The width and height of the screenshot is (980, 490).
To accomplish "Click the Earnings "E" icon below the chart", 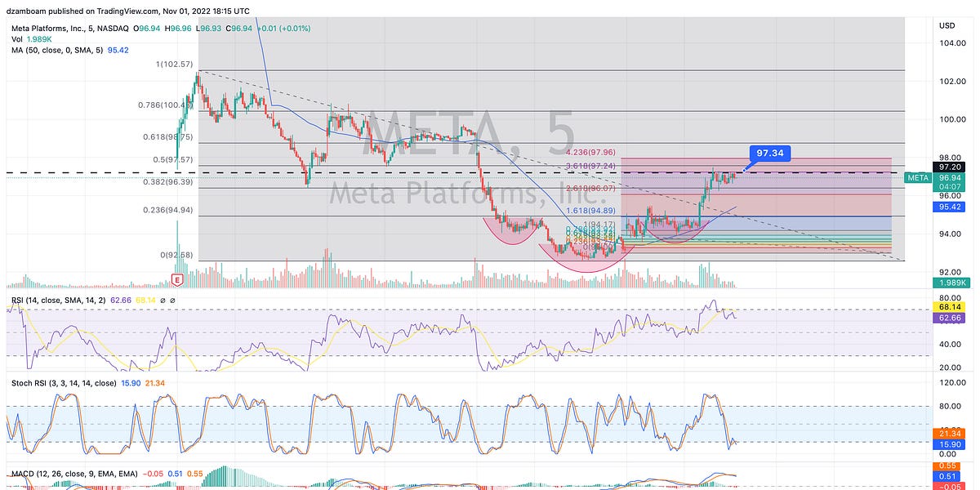I will [176, 278].
